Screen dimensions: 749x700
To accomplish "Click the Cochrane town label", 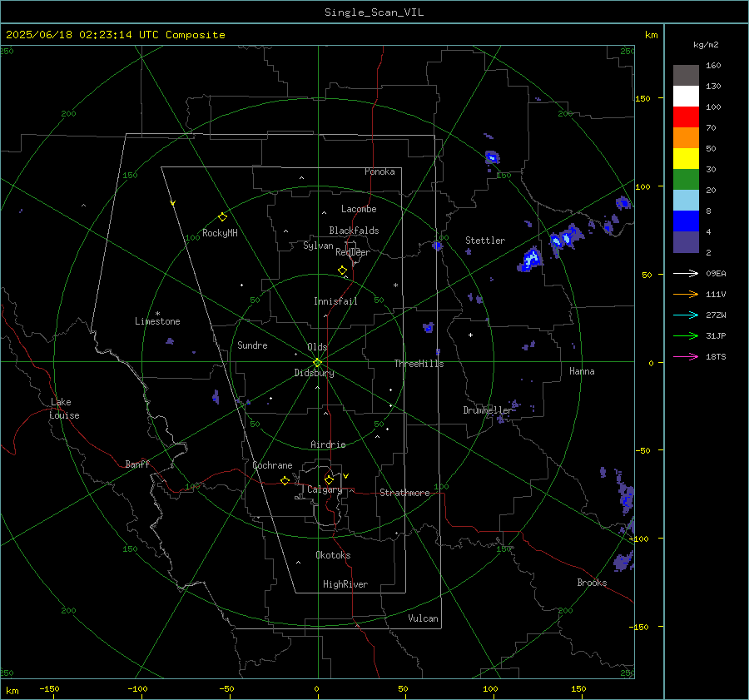I will tap(272, 465).
